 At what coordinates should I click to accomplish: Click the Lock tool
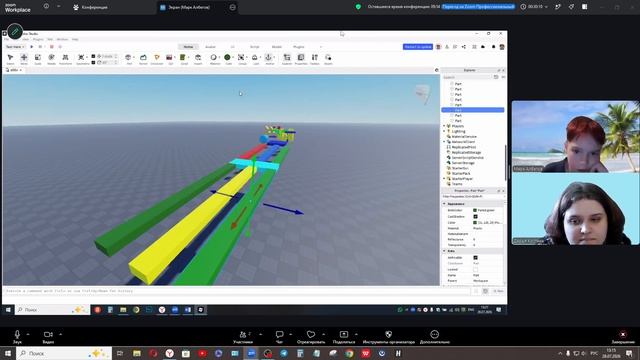click(255, 59)
